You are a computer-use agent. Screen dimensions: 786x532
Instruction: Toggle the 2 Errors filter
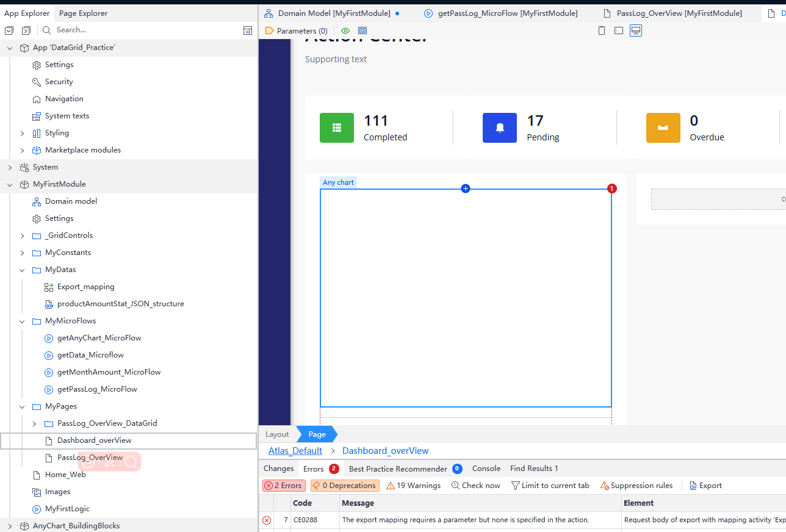(284, 486)
